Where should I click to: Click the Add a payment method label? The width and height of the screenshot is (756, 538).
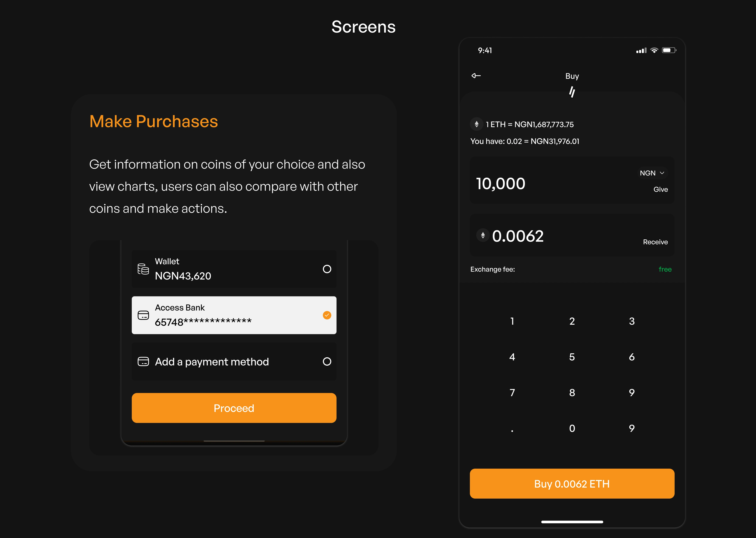click(x=212, y=362)
